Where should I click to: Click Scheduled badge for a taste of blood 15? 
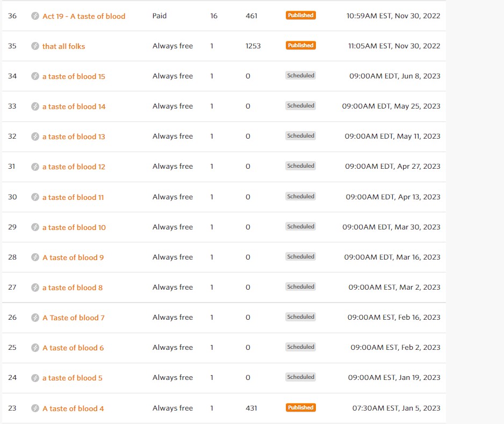coord(300,76)
